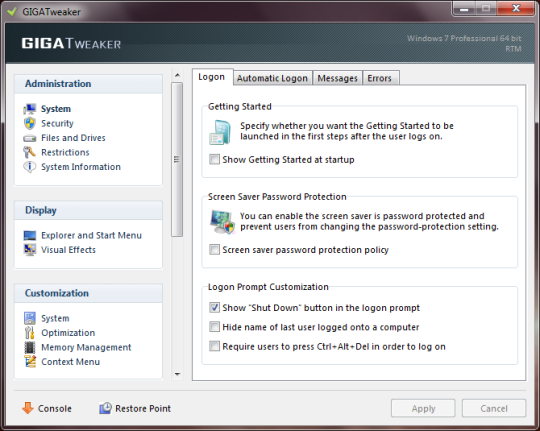The height and width of the screenshot is (431, 540).
Task: Click the Explorer and Start Menu monitor icon
Action: click(x=30, y=235)
